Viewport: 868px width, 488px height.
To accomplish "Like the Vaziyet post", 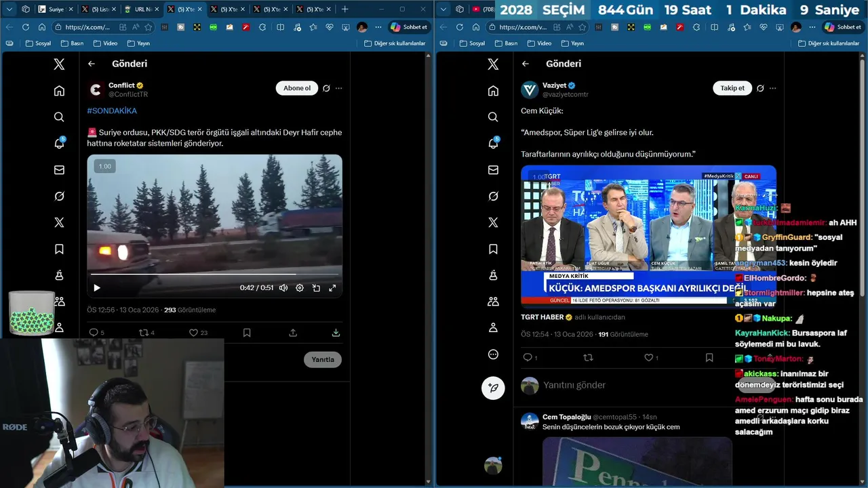I will click(648, 357).
